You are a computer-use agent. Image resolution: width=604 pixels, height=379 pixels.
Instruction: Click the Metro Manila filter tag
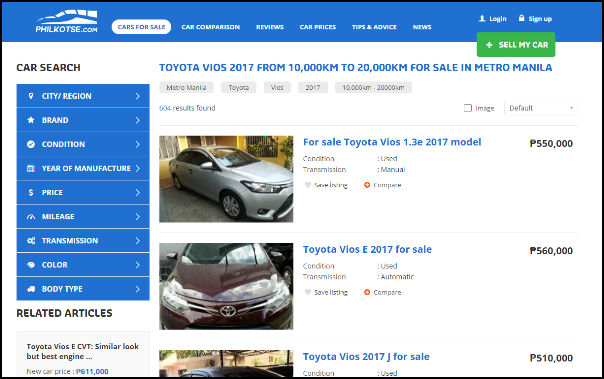[x=186, y=87]
